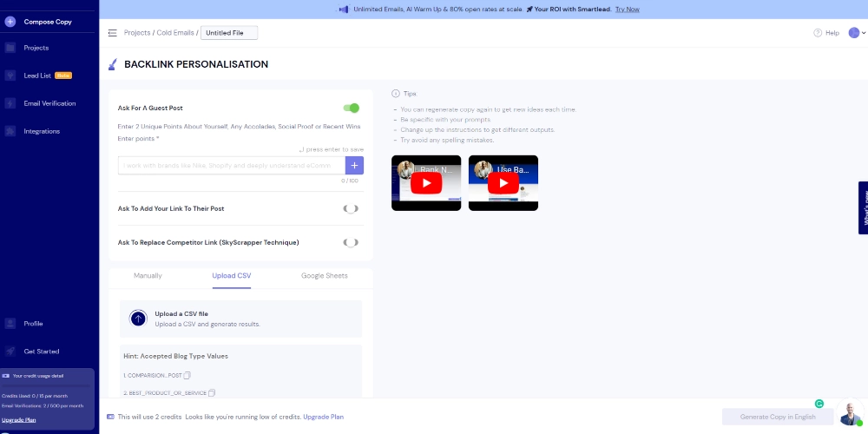The height and width of the screenshot is (434, 868).
Task: Click the purple plus add-point button
Action: (354, 166)
